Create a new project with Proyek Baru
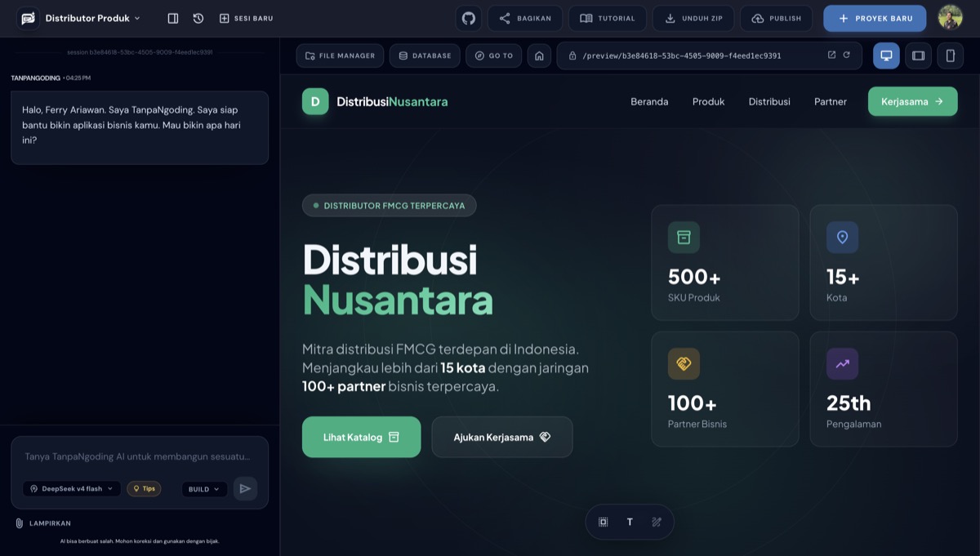The width and height of the screenshot is (980, 556). (875, 18)
